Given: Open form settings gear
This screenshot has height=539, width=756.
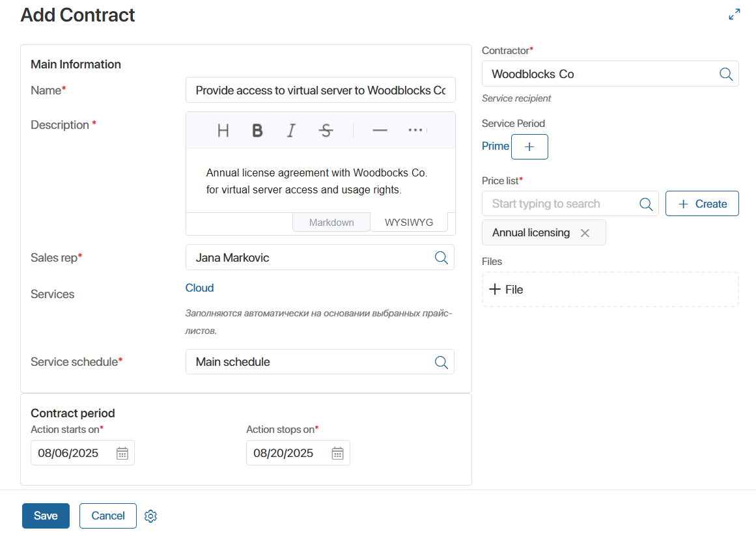Looking at the screenshot, I should click(150, 516).
